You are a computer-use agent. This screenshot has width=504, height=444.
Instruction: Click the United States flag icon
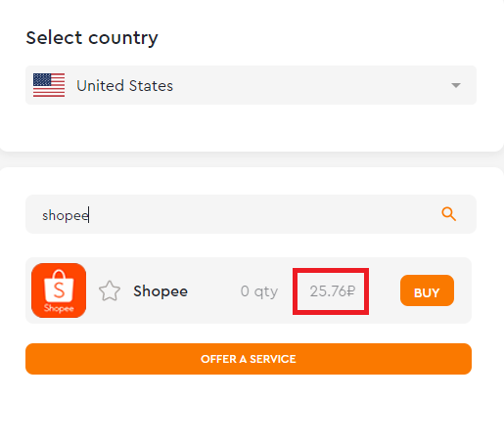49,85
